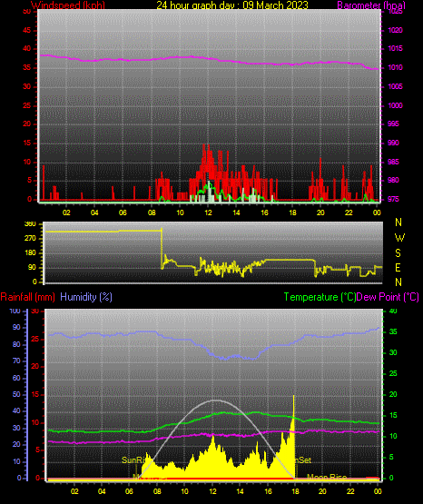Click the 12 hour tick on windspeed chart
The height and width of the screenshot is (504, 423).
[x=208, y=212]
